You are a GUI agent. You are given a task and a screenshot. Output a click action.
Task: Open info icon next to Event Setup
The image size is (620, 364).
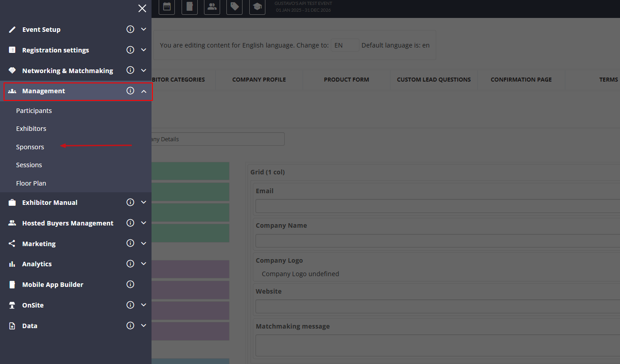[x=130, y=30]
